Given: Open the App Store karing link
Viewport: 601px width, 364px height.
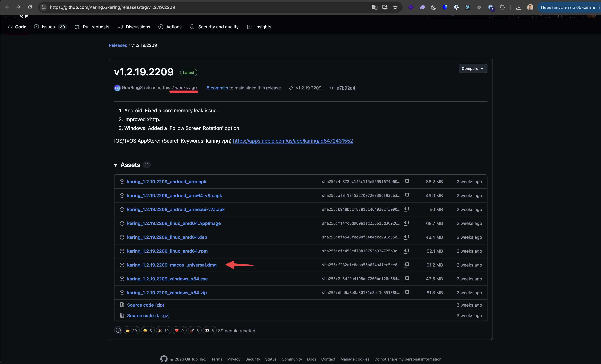Looking at the screenshot, I should [293, 141].
